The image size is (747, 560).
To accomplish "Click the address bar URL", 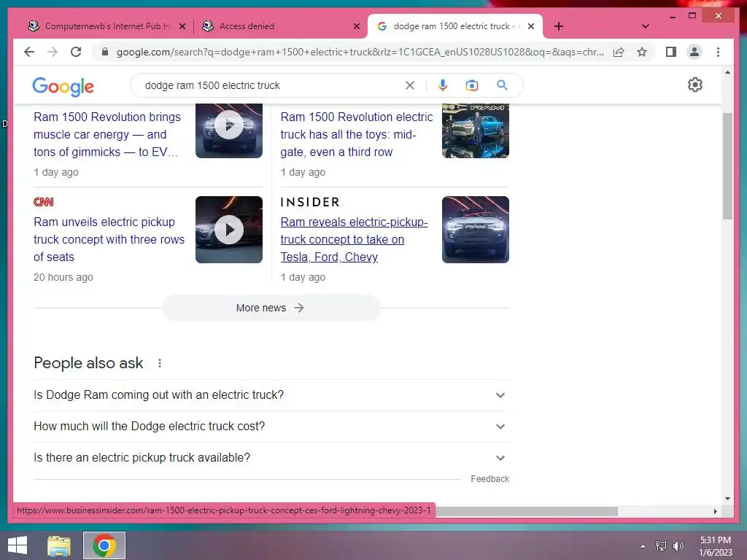I will coord(360,52).
